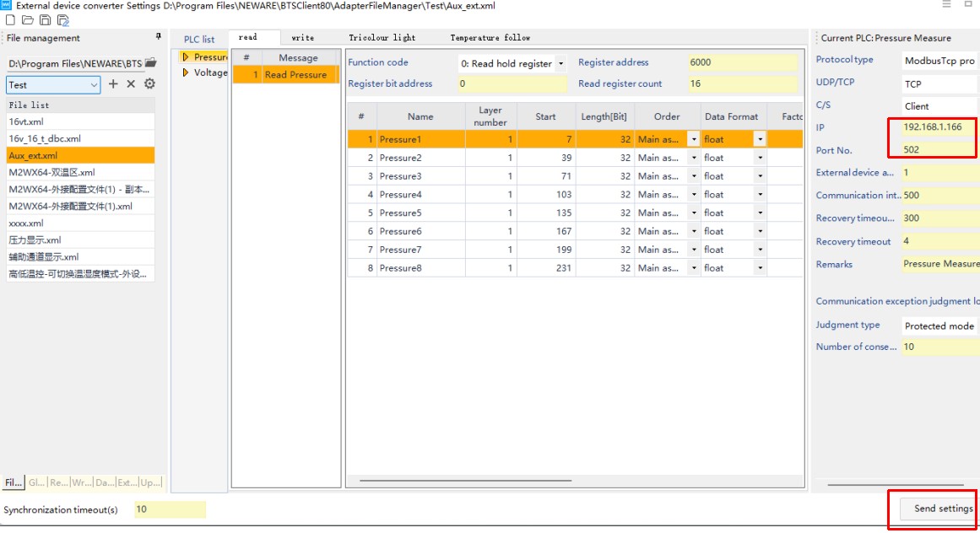Viewport: 980px width, 533px height.
Task: Expand the Pressure node in PLC list
Action: [x=186, y=57]
